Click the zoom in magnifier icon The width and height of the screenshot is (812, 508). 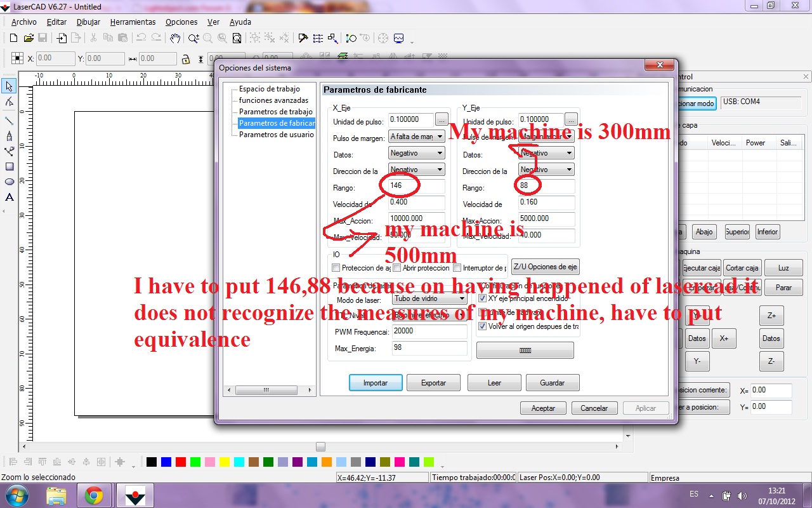193,38
